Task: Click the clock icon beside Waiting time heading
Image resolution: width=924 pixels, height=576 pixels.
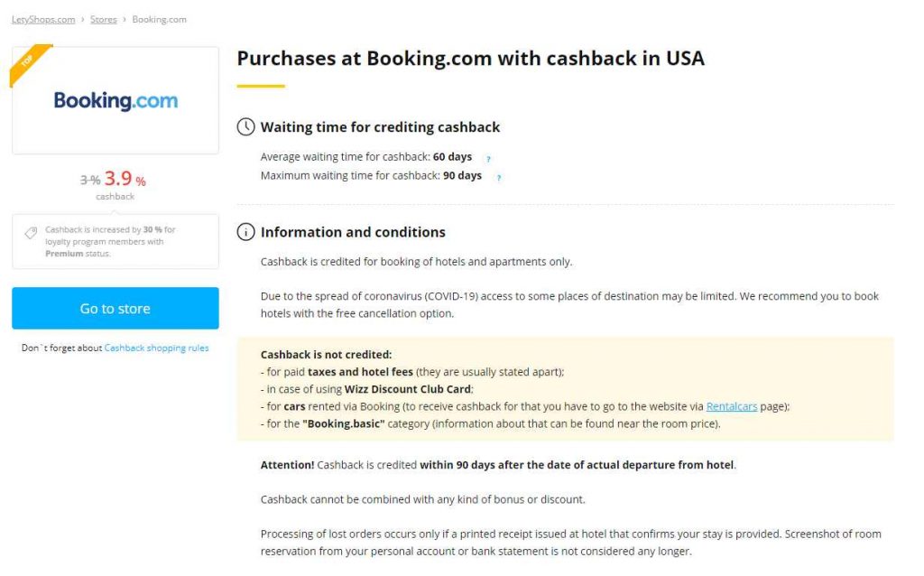Action: (x=245, y=127)
